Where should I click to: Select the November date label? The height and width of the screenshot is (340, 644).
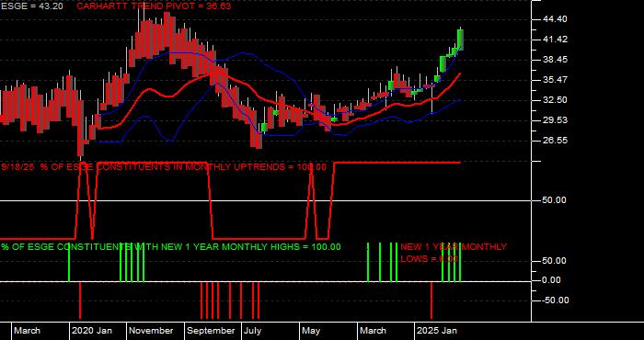(x=152, y=331)
